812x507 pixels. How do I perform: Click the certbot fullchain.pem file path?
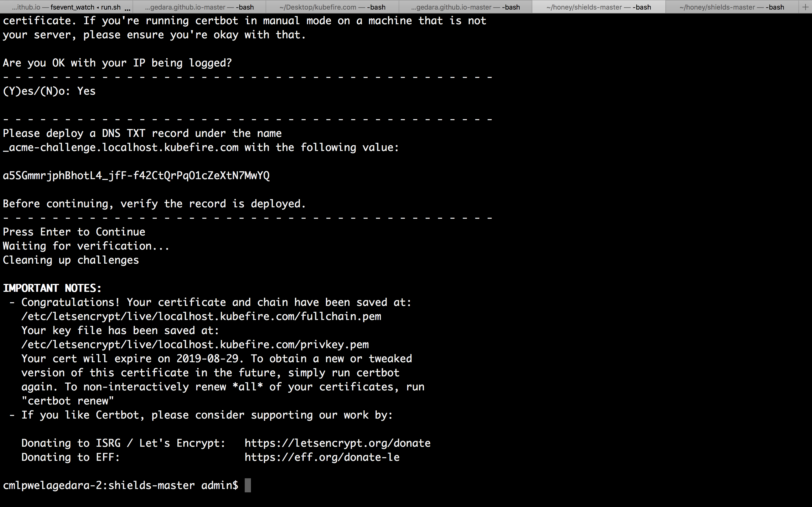(201, 316)
